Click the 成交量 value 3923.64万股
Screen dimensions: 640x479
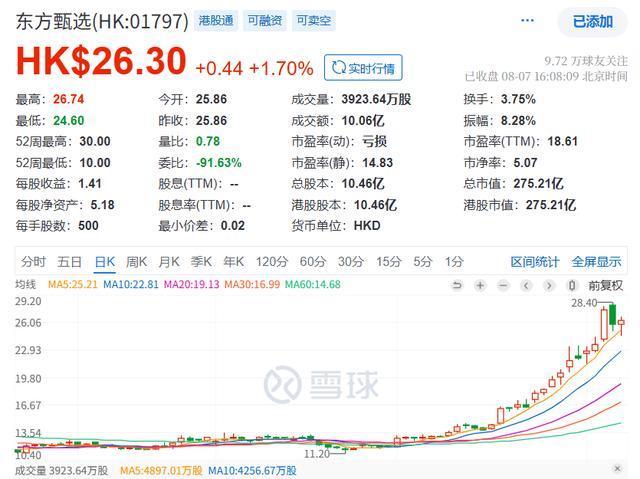[376, 99]
